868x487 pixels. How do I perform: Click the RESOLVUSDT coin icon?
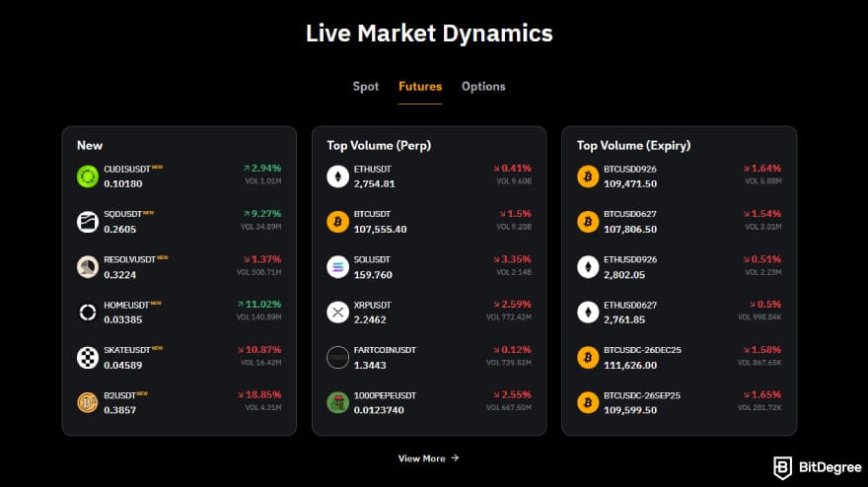(88, 267)
